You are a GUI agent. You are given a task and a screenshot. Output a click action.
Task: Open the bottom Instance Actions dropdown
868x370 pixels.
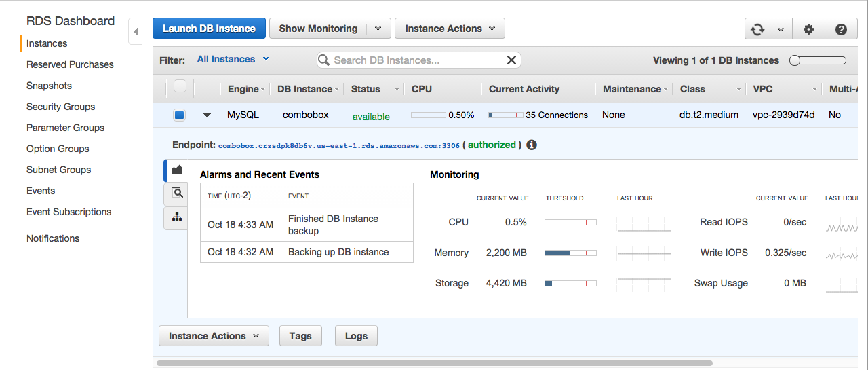click(214, 336)
